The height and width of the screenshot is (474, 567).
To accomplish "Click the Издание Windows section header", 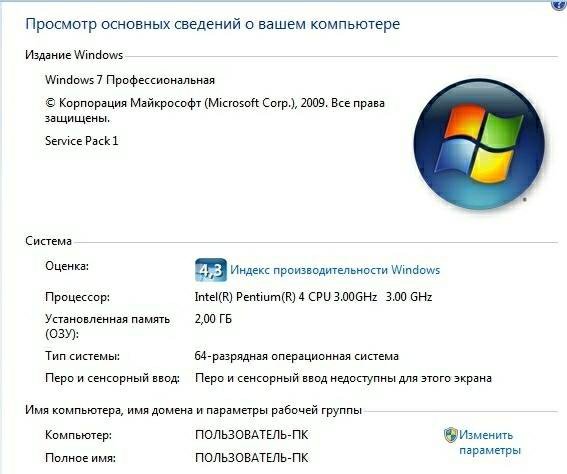I will [74, 55].
